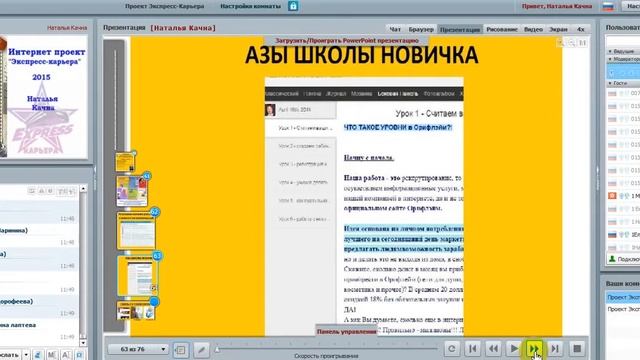Screen dimensions: 640x360
Task: Switch to the Чат tab
Action: pyautogui.click(x=395, y=29)
